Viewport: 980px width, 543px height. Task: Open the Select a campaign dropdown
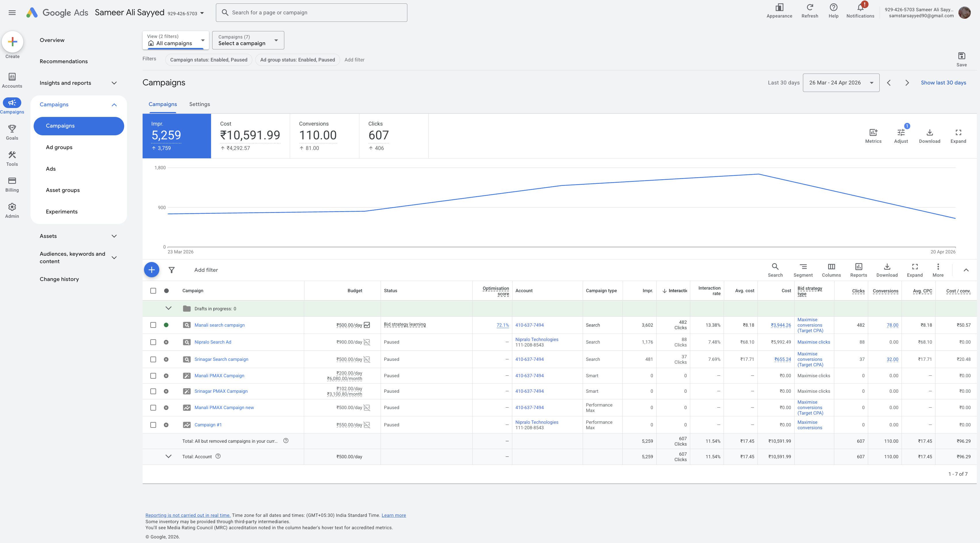coord(248,40)
